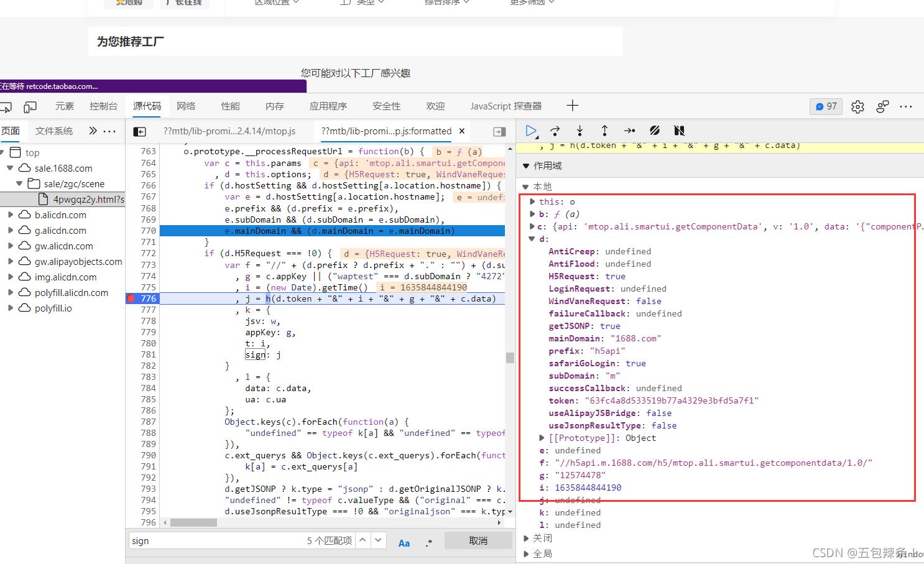Remove breakpoint on line 776
This screenshot has height=564, width=924.
tap(131, 298)
